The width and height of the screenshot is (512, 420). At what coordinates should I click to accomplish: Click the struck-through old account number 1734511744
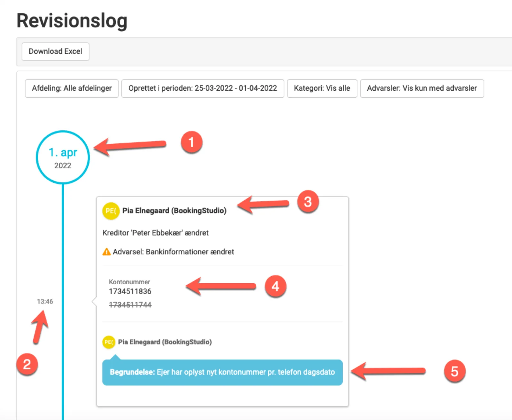click(130, 304)
